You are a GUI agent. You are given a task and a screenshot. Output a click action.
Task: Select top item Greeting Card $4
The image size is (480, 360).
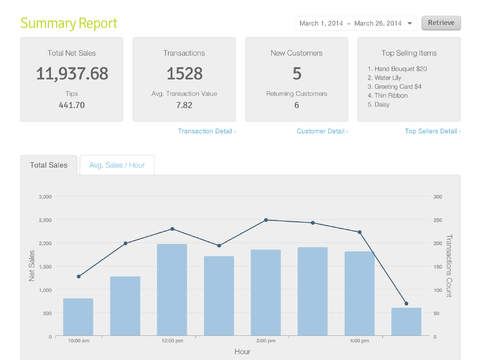tap(395, 87)
